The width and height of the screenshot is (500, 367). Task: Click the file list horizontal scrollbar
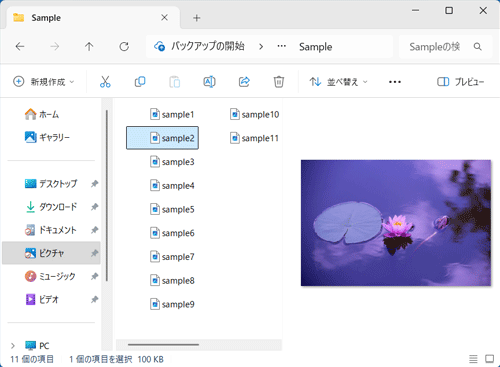[x=163, y=345]
